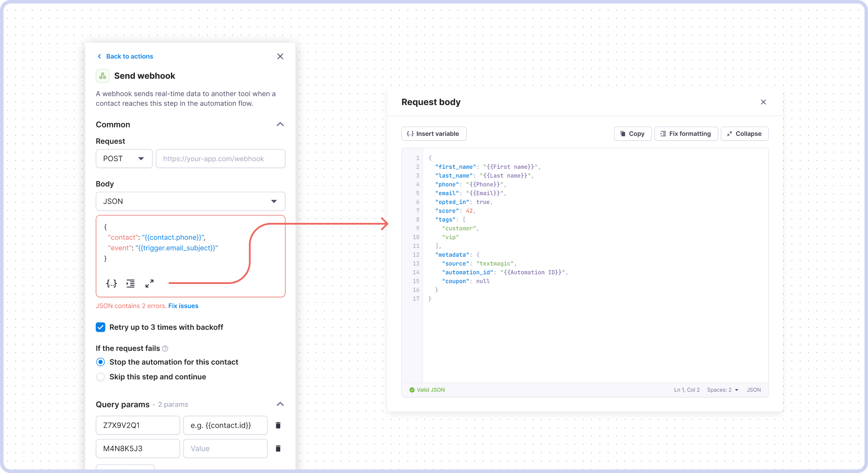Click the empty Value field for M4N8K5J3
Screen dimensions: 868x473
(x=225, y=448)
